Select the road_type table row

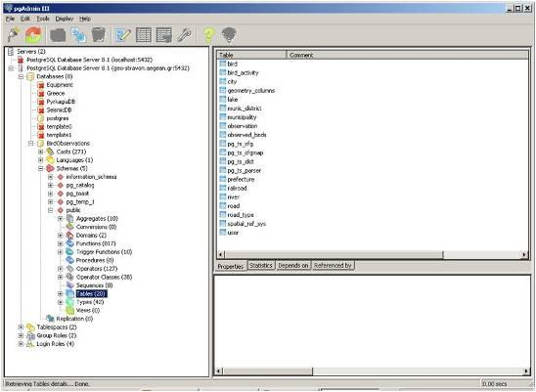241,215
